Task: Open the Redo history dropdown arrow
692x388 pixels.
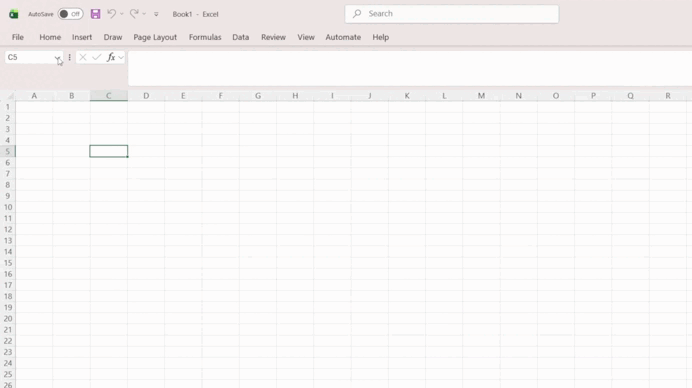Action: (144, 14)
